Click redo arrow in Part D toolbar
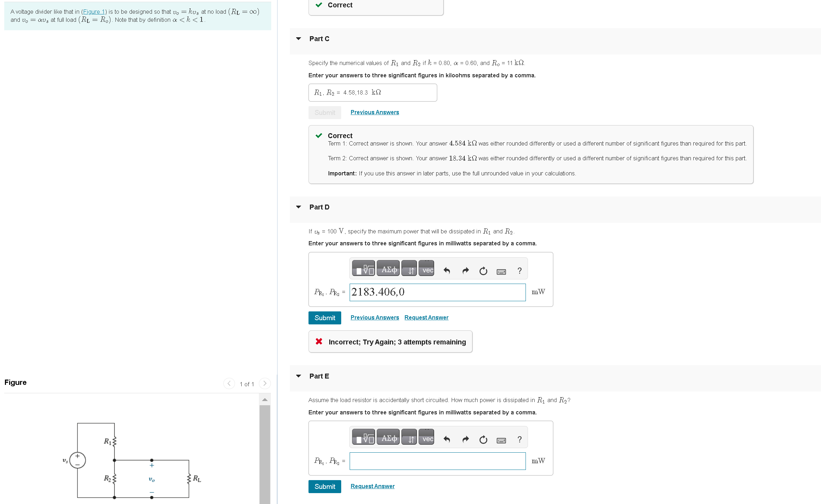The height and width of the screenshot is (504, 821). click(x=465, y=271)
